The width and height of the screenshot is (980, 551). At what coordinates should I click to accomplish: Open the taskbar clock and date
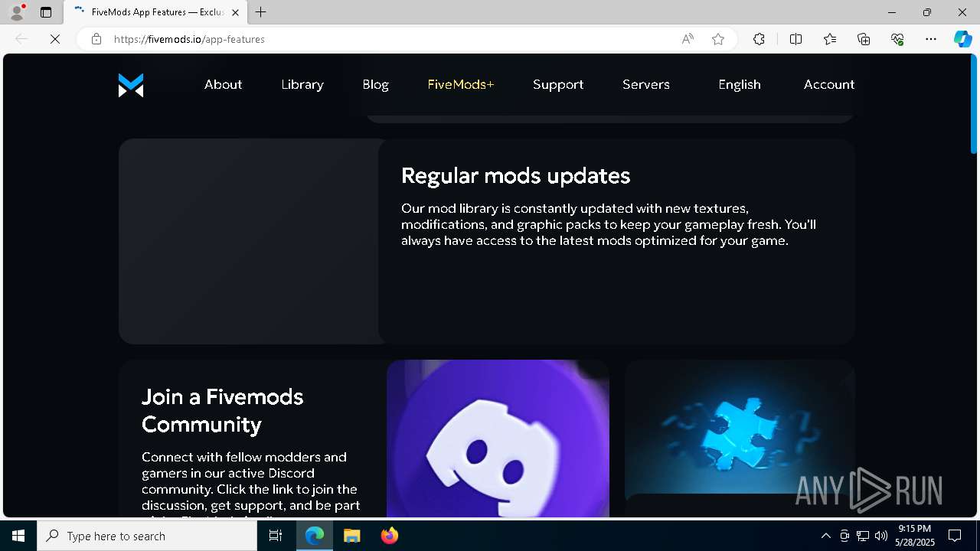915,536
